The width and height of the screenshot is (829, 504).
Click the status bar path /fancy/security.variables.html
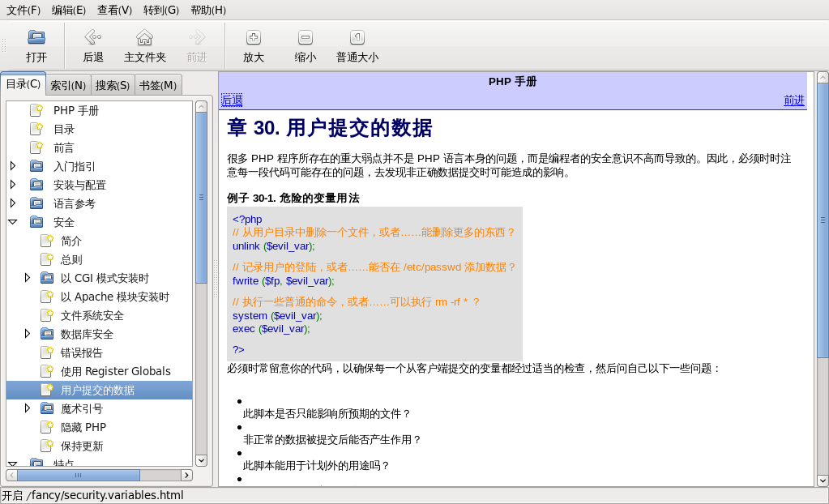coord(105,495)
